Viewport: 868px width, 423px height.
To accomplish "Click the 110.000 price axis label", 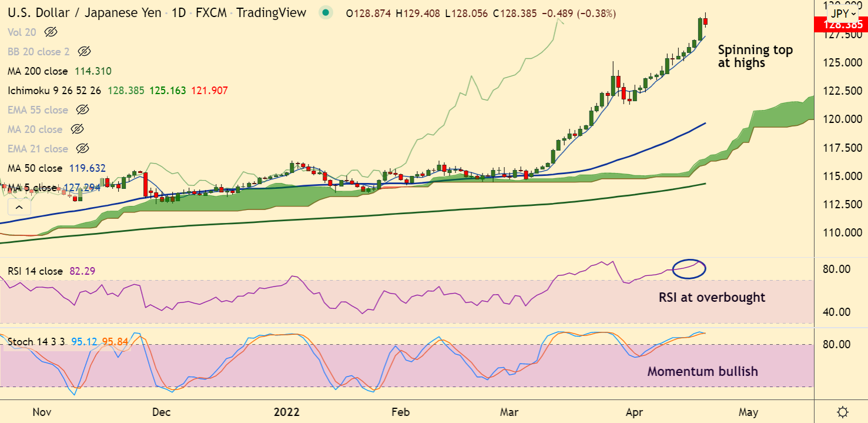I will (x=842, y=233).
